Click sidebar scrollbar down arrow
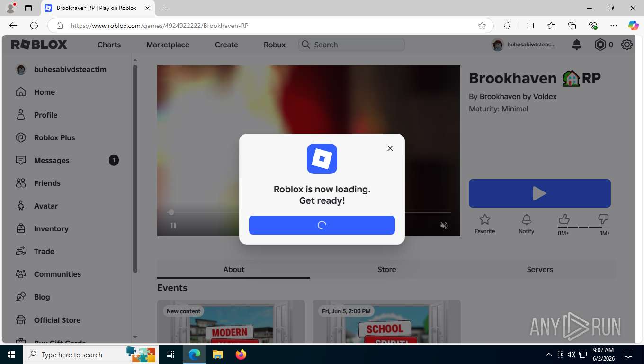The image size is (644, 364). coord(135,337)
